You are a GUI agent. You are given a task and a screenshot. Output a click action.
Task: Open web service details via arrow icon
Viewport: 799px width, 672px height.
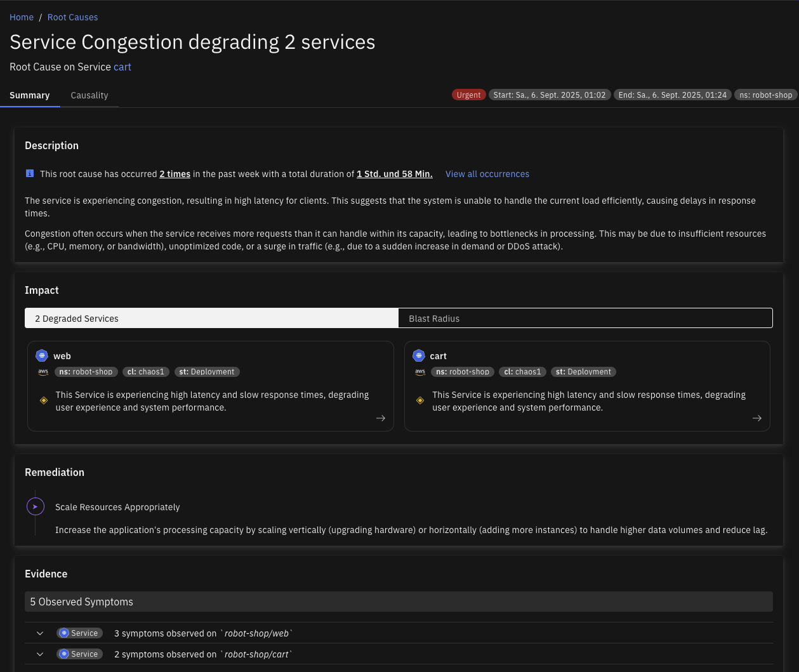(381, 418)
